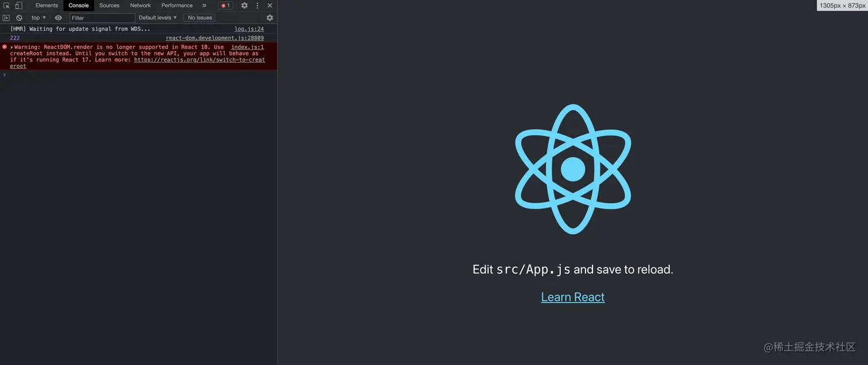
Task: Select the HMR waiting for update message
Action: pyautogui.click(x=80, y=29)
